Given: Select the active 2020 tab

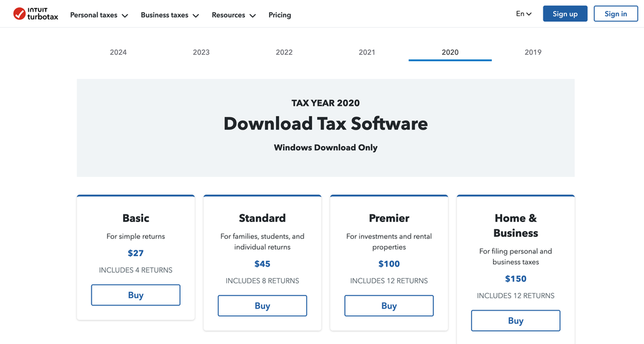Looking at the screenshot, I should [x=450, y=52].
